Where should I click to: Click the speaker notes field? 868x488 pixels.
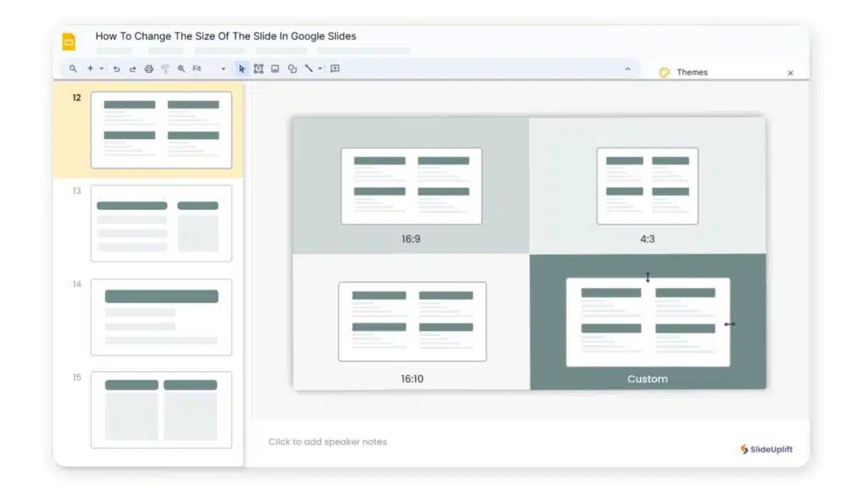pyautogui.click(x=328, y=441)
